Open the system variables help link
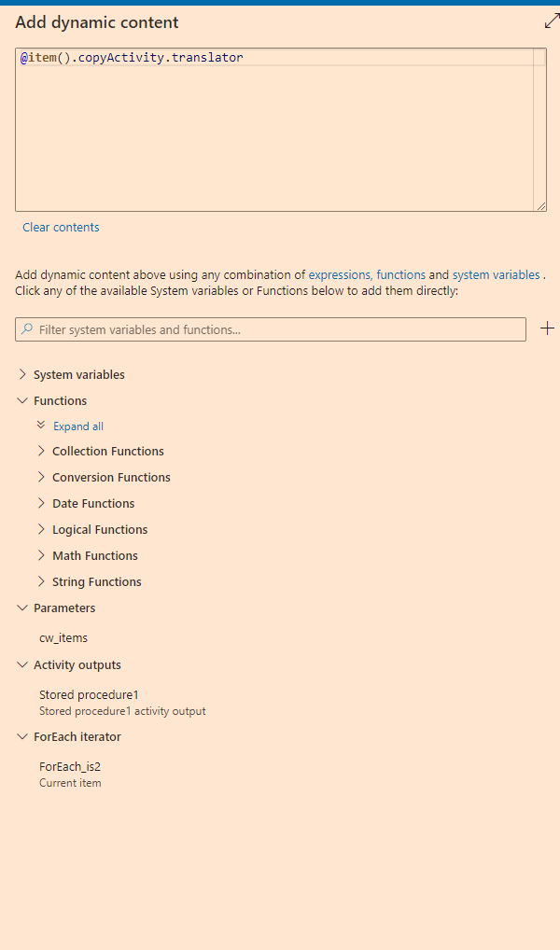This screenshot has width=560, height=950. [x=496, y=274]
